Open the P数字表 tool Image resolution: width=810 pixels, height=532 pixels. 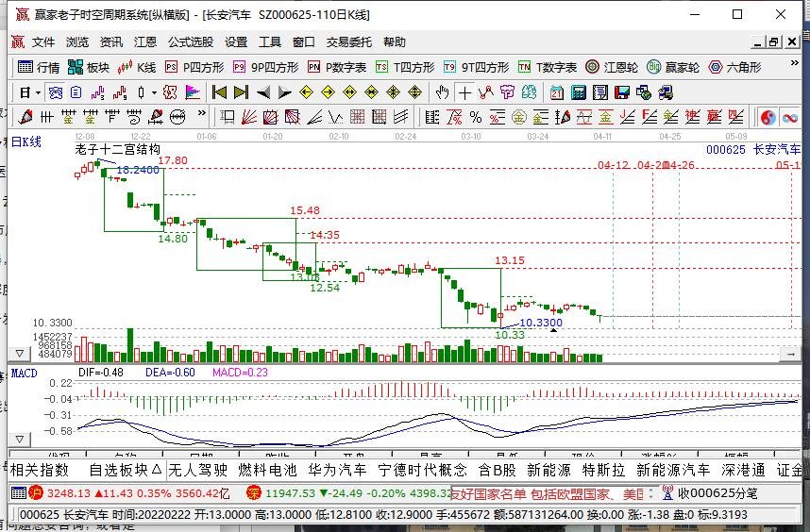pos(337,67)
